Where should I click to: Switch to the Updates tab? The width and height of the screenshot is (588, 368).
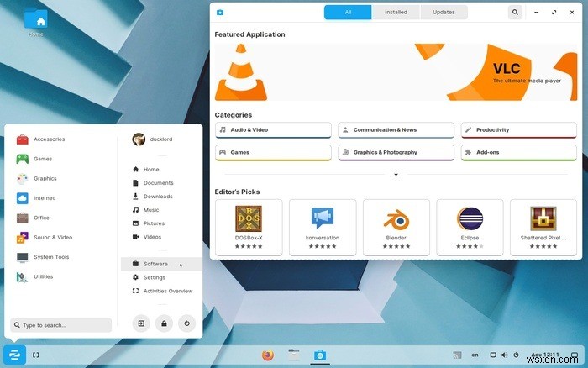[x=444, y=12]
